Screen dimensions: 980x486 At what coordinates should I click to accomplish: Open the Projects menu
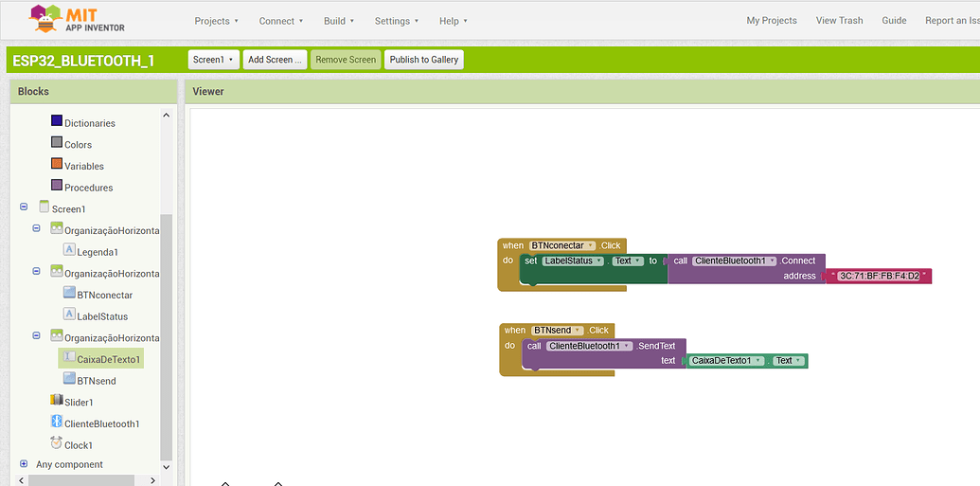point(216,21)
